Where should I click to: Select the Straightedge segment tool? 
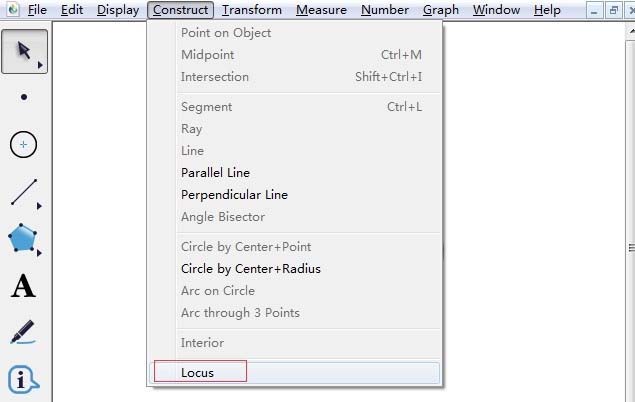tap(23, 192)
